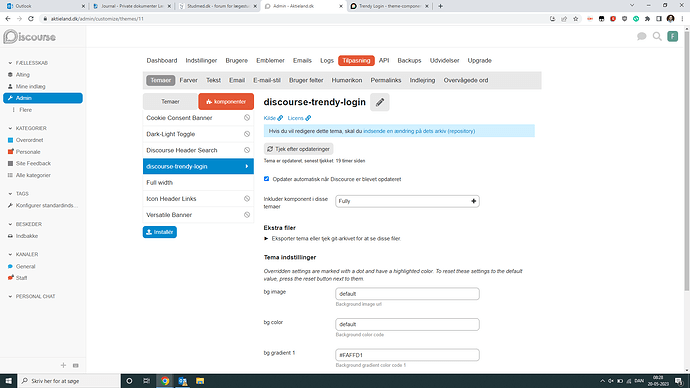Click Tjek efter opdateringer button

298,149
